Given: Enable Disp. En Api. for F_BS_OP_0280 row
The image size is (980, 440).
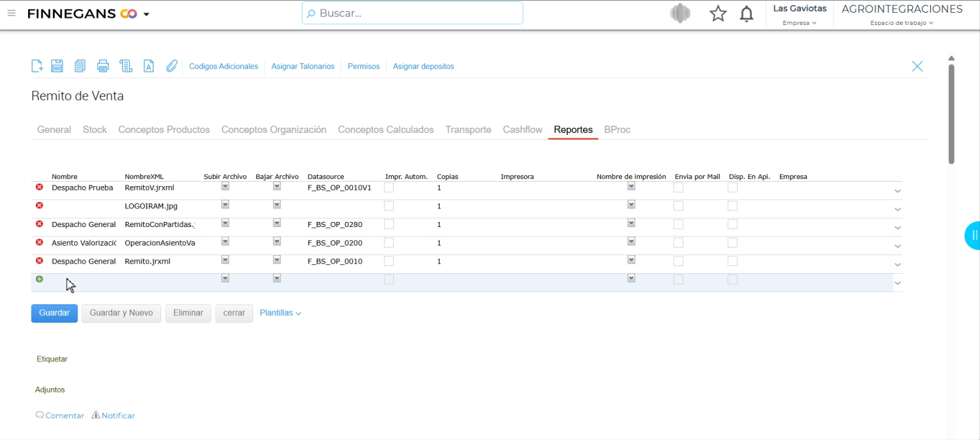Looking at the screenshot, I should (x=733, y=224).
